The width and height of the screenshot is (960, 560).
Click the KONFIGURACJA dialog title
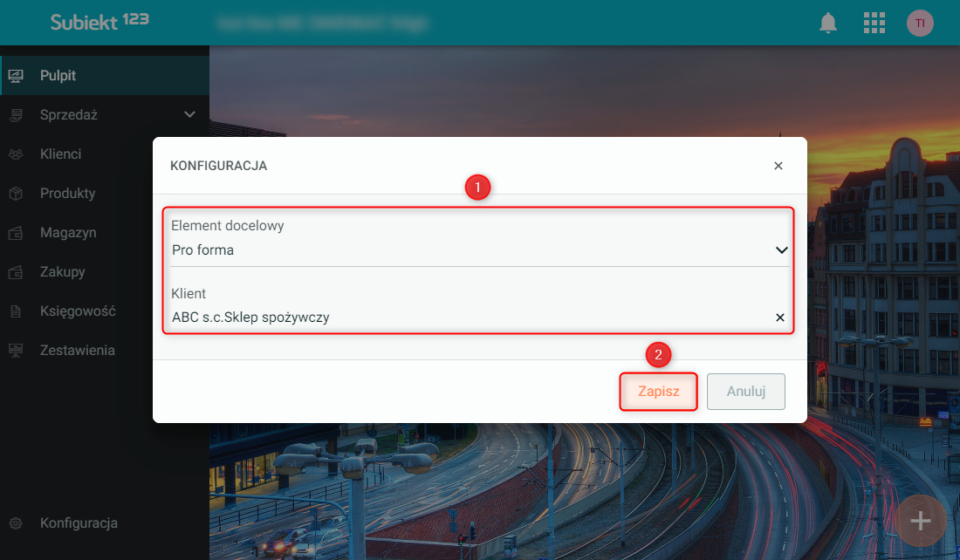coord(218,166)
